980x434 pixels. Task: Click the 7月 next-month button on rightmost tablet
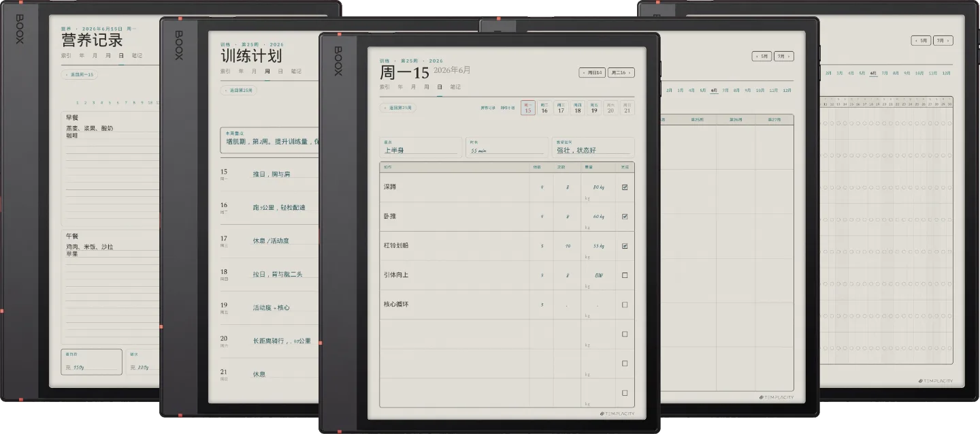coord(943,40)
